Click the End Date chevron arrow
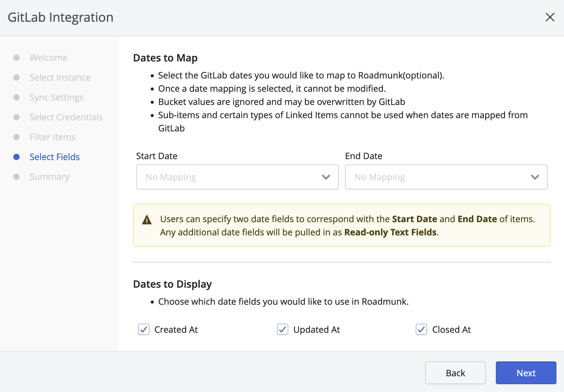This screenshot has height=392, width=564. click(x=535, y=177)
